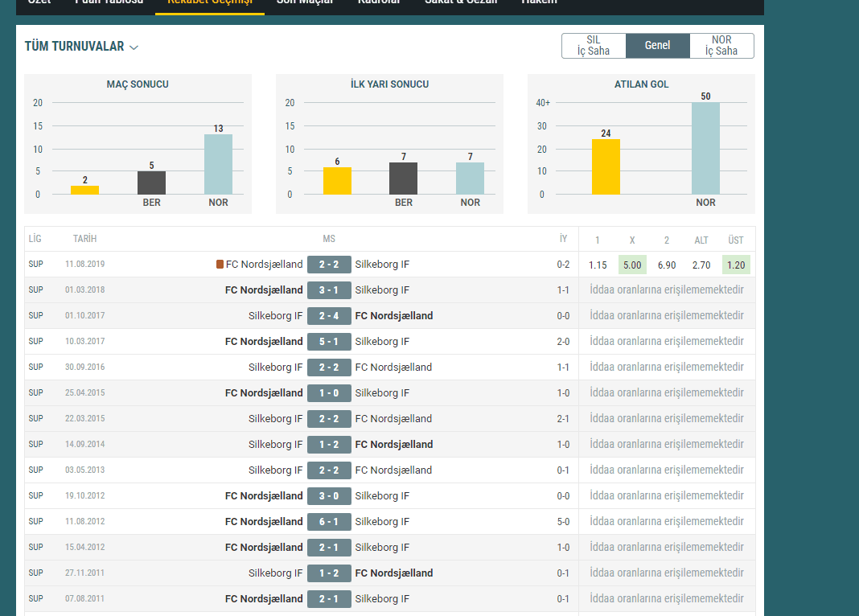Click the NOR bar in İlk Yarı Sonucu chart
859x616 pixels.
coord(470,179)
